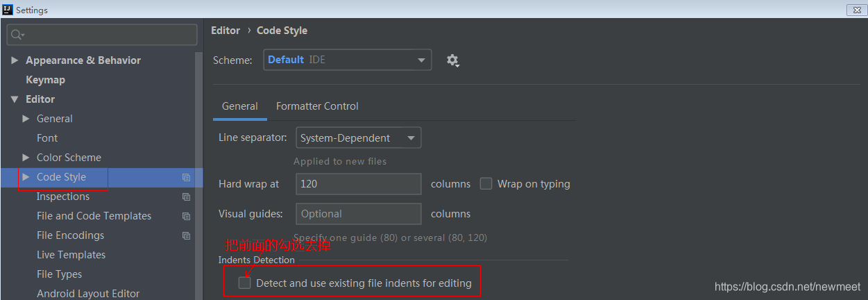Open scheme actions gear menu
This screenshot has width=868, height=300.
453,60
